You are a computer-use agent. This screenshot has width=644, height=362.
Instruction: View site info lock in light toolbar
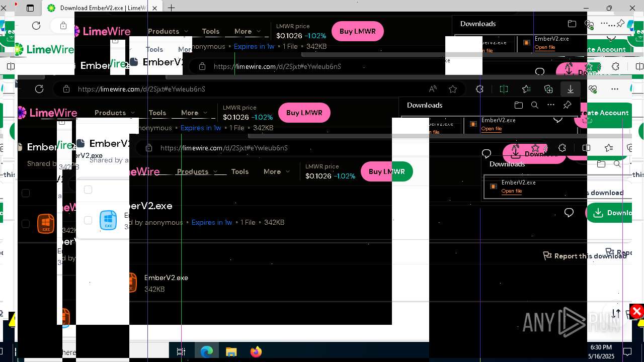click(63, 26)
